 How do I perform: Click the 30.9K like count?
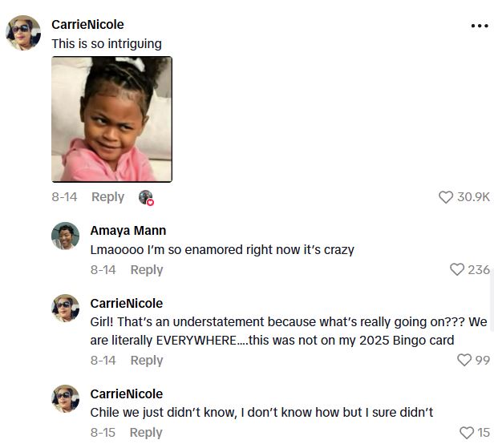click(473, 197)
